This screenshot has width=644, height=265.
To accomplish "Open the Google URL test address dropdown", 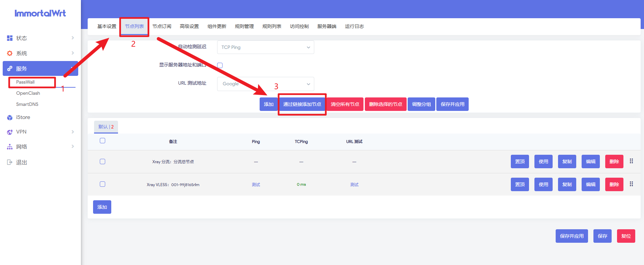I will (266, 84).
